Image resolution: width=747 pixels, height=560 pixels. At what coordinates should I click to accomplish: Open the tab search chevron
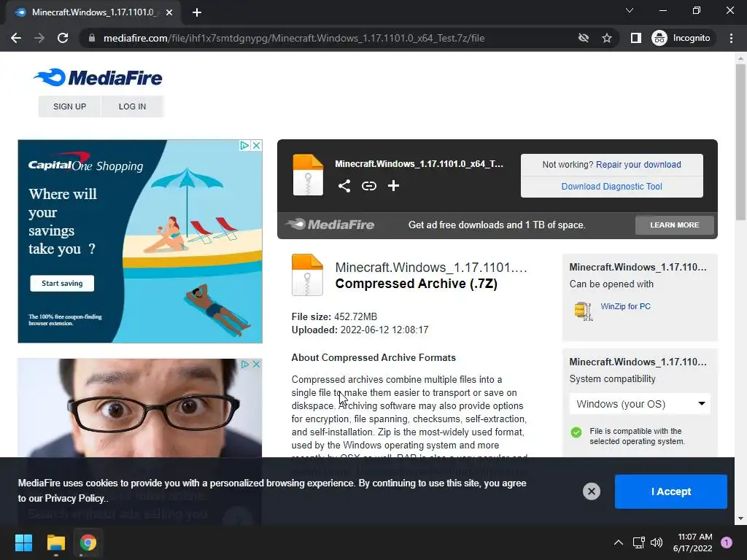click(x=630, y=10)
